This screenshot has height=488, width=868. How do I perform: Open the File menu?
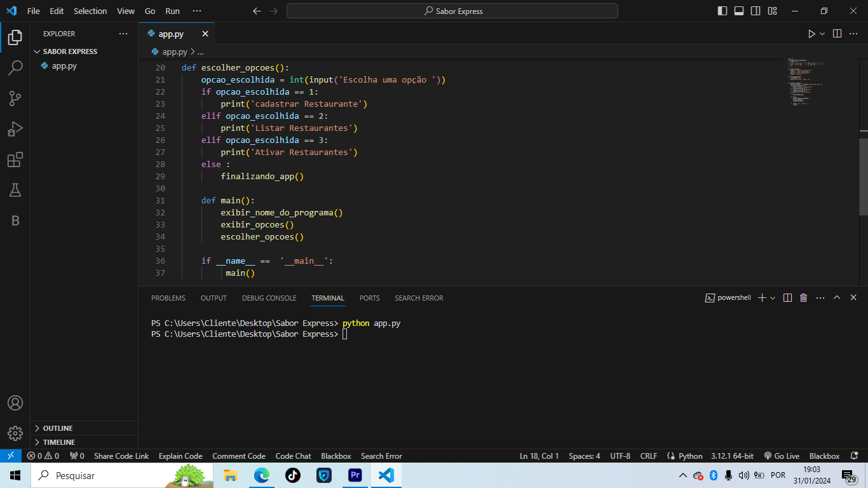(x=33, y=11)
